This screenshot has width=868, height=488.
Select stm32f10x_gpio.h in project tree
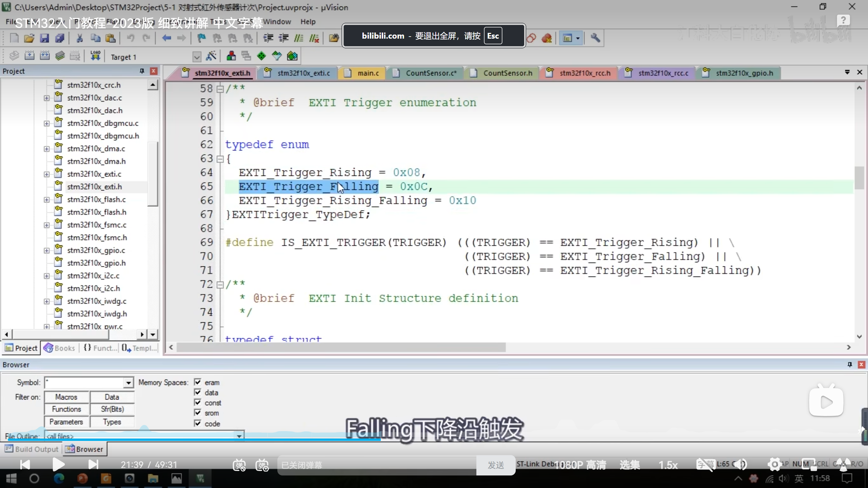(x=96, y=263)
